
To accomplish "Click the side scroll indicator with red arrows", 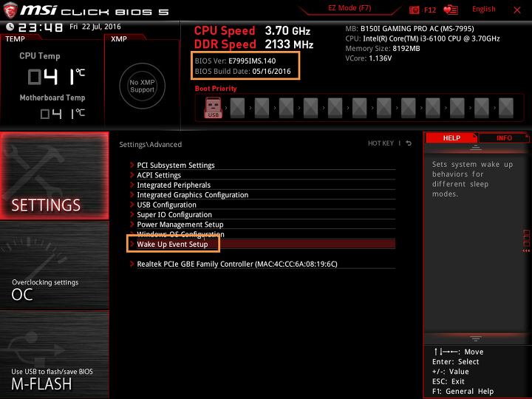I will 526,241.
